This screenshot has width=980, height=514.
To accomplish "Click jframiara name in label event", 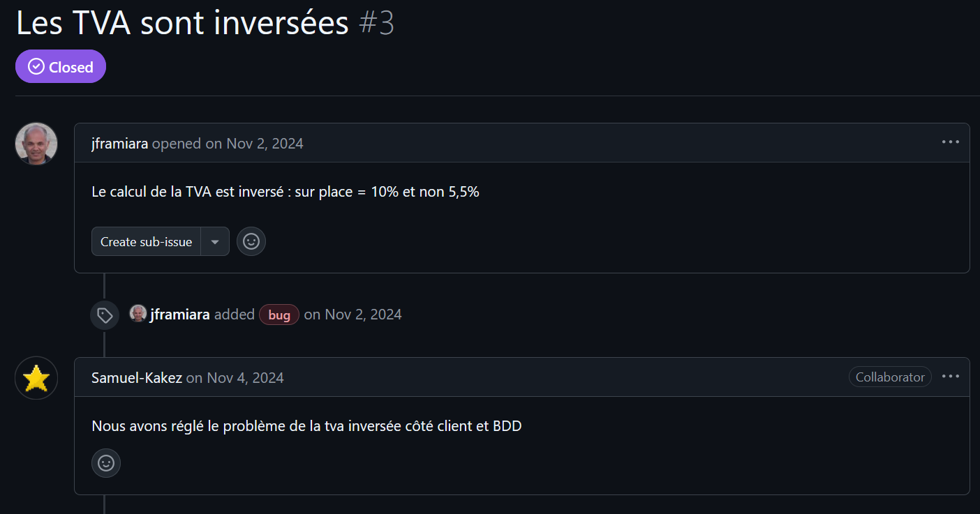I will (180, 315).
